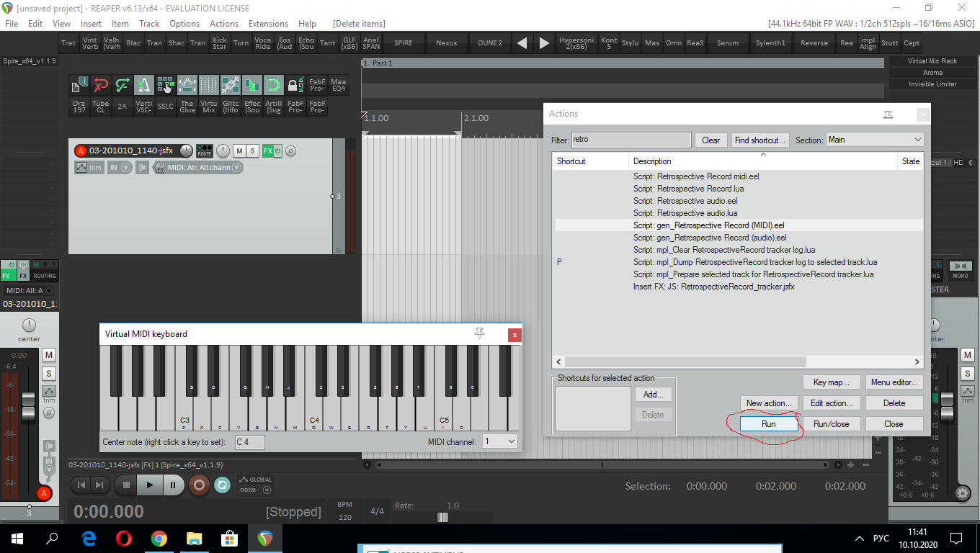This screenshot has width=980, height=553.
Task: Click the playback Rate slider
Action: point(442,517)
